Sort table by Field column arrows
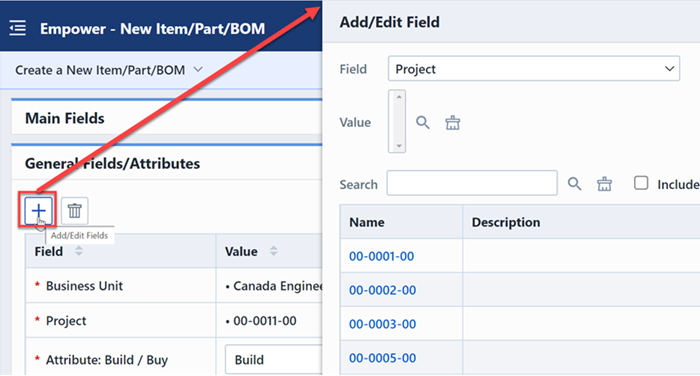This screenshot has width=700, height=376. pyautogui.click(x=79, y=251)
